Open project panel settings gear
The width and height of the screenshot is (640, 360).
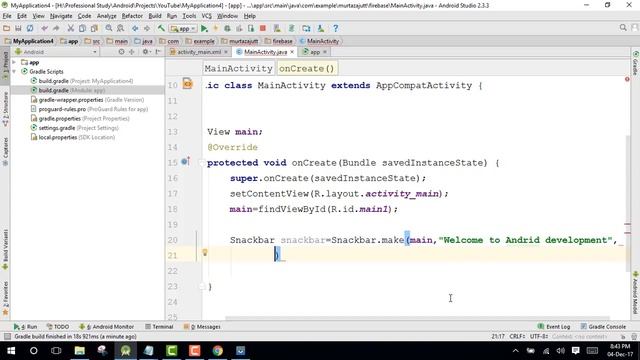point(146,52)
